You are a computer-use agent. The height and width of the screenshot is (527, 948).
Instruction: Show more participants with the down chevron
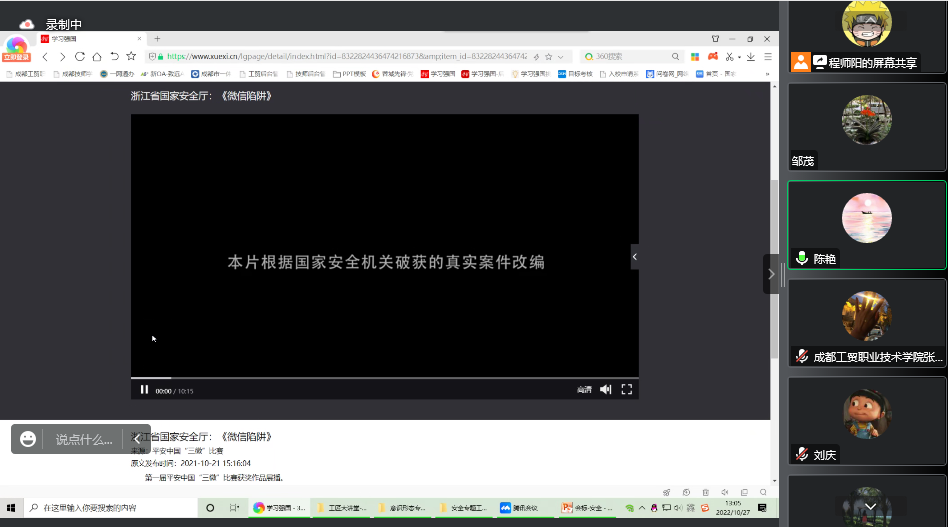click(x=870, y=506)
